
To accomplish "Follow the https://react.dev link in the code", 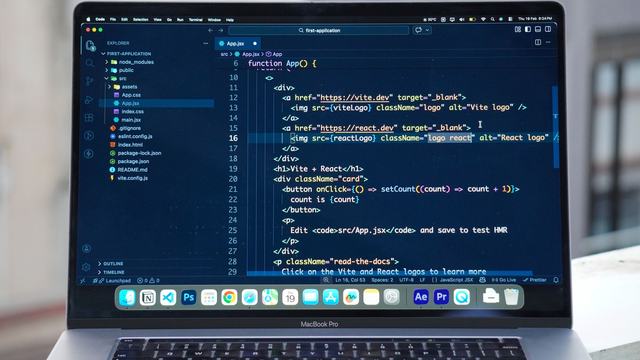I will tap(356, 128).
